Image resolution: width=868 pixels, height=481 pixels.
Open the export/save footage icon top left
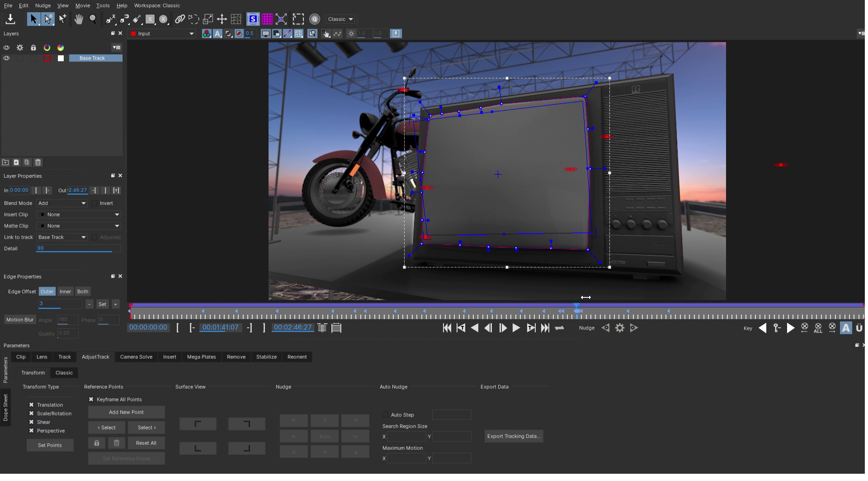[x=10, y=19]
